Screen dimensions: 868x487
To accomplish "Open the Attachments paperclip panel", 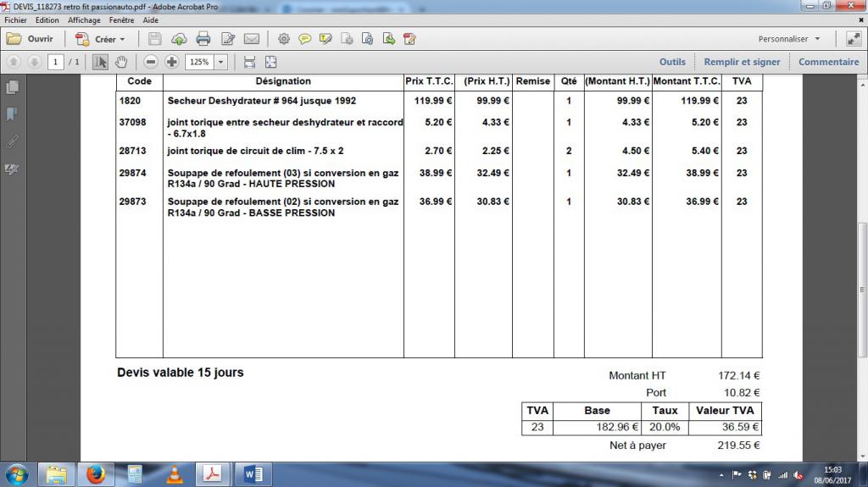I will click(12, 141).
